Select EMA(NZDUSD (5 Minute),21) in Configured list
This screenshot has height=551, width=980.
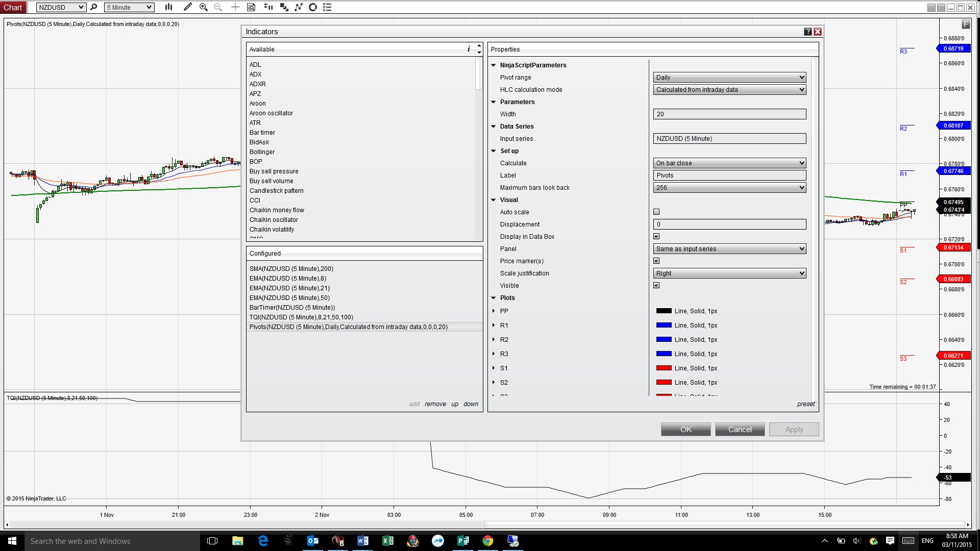(x=289, y=288)
